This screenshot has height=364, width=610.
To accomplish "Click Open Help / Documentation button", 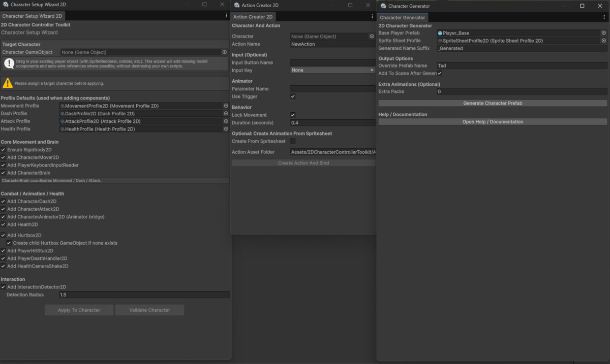I will coord(493,122).
